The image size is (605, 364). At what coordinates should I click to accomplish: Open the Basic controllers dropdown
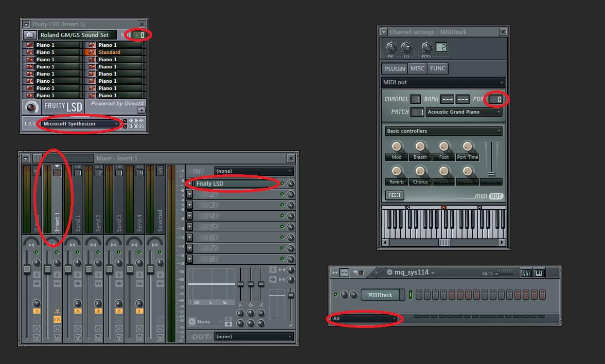(x=443, y=131)
